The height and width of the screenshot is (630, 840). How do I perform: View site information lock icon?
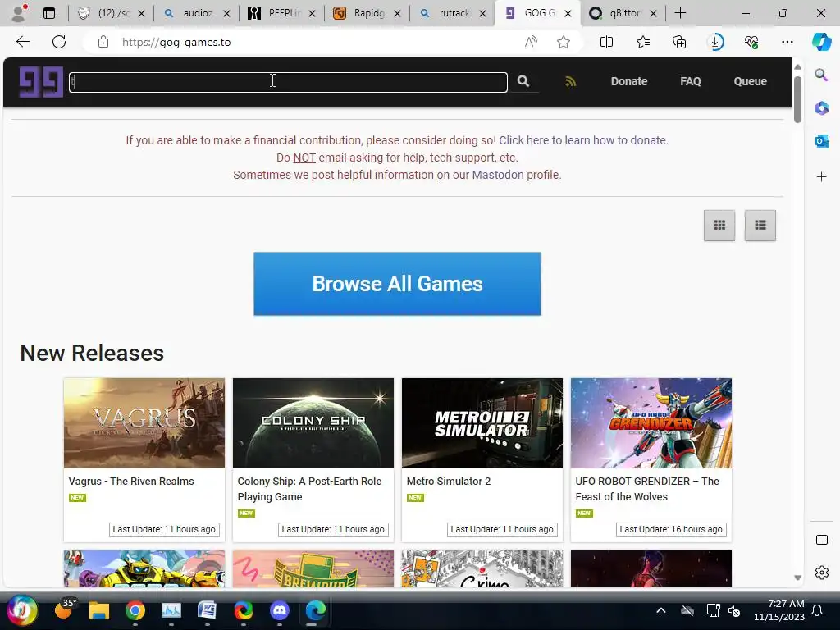point(103,42)
